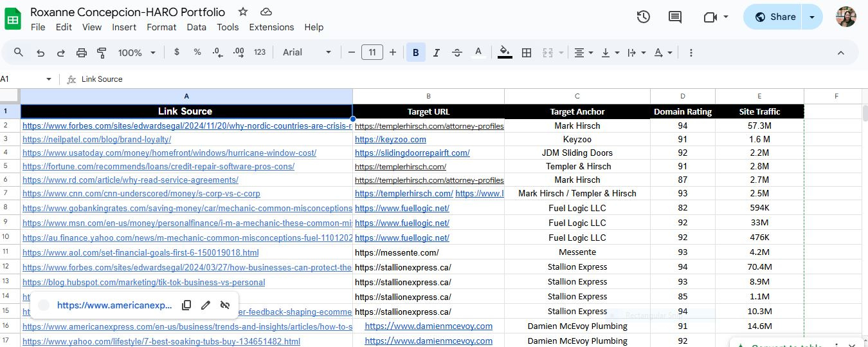Toggle bold formatting
The height and width of the screenshot is (347, 868).
(416, 53)
